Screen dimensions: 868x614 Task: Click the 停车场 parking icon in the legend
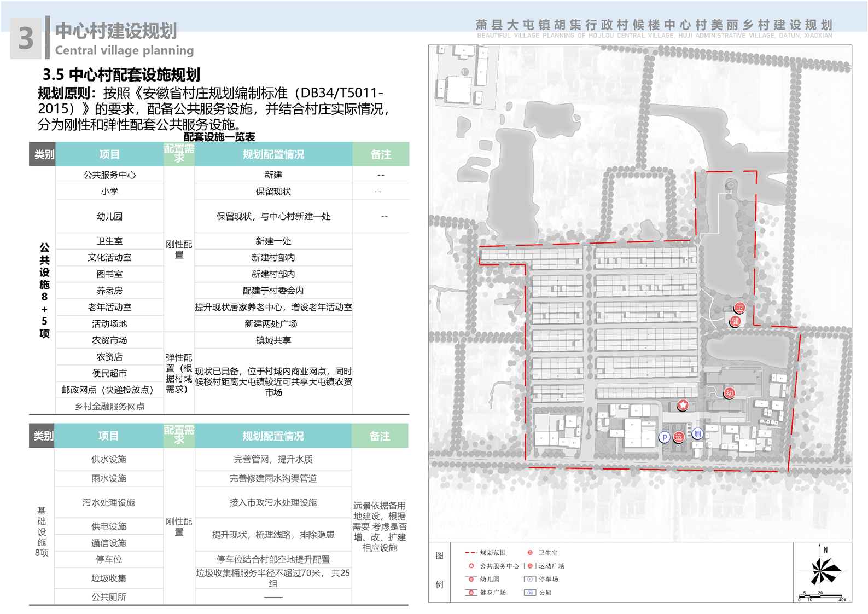[x=529, y=579]
